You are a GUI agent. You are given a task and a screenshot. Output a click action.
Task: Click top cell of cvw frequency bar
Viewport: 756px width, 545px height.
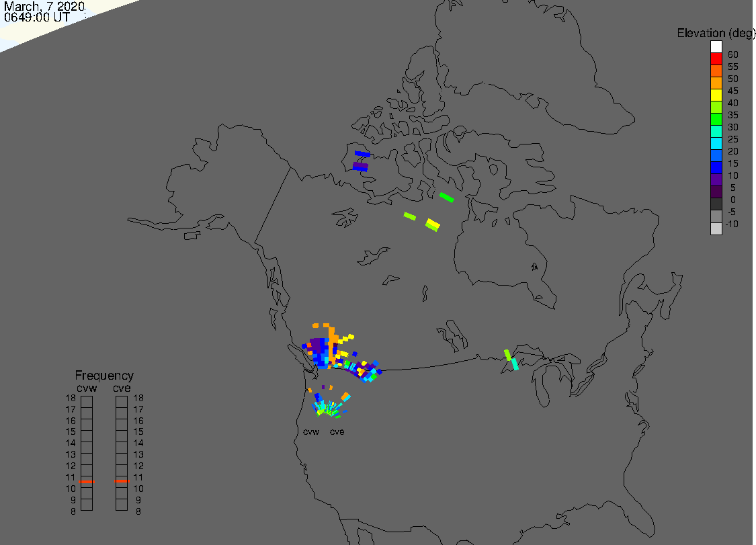(x=87, y=402)
